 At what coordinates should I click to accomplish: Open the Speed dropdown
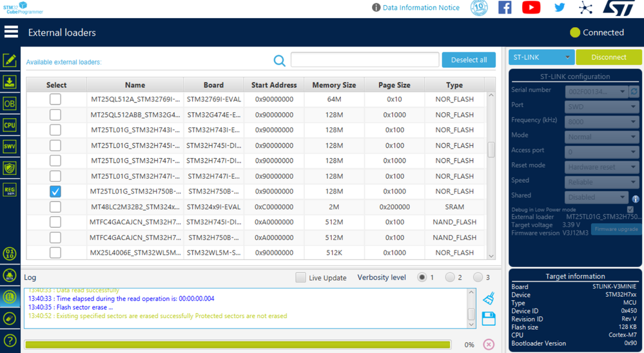[601, 182]
